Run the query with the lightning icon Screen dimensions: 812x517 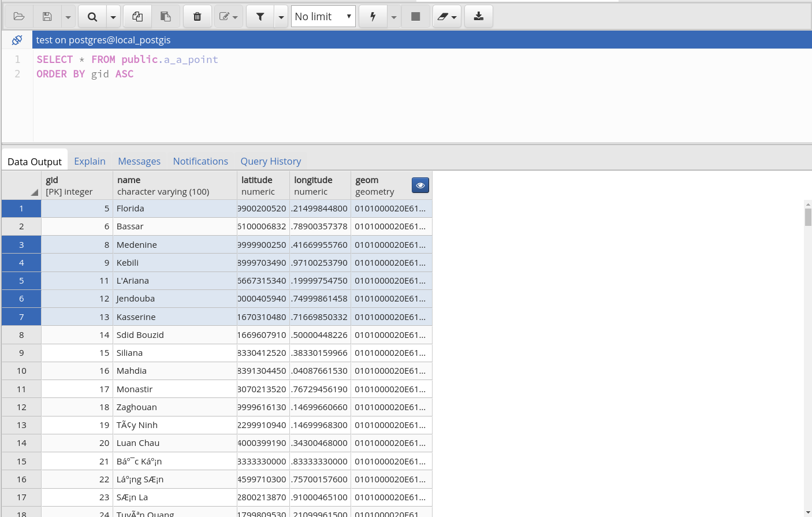373,17
